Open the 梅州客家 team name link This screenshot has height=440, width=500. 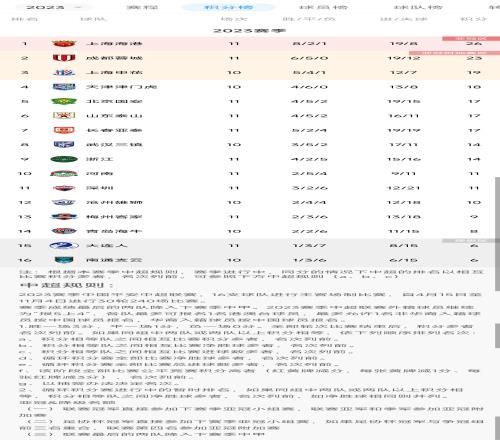click(x=114, y=217)
